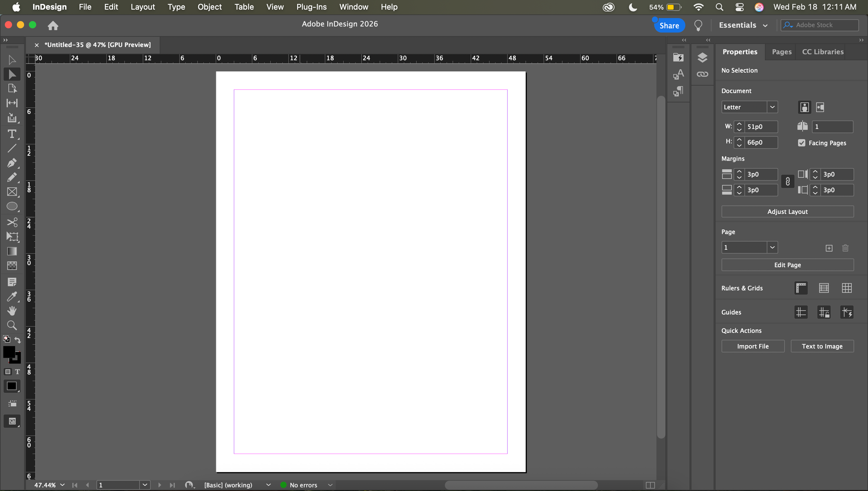Click the Import File button
Viewport: 868px width, 491px height.
[x=753, y=346]
